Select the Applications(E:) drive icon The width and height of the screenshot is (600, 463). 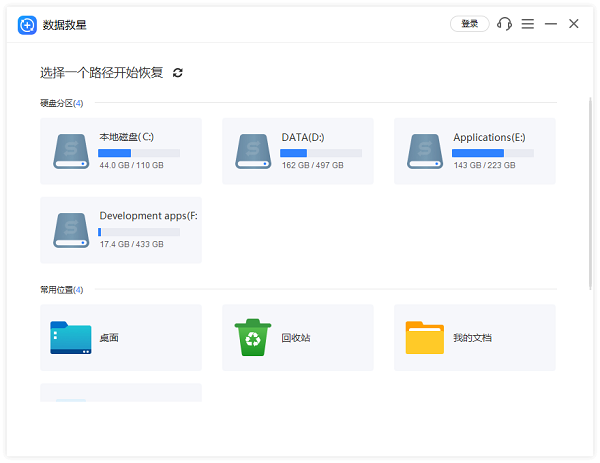[425, 151]
